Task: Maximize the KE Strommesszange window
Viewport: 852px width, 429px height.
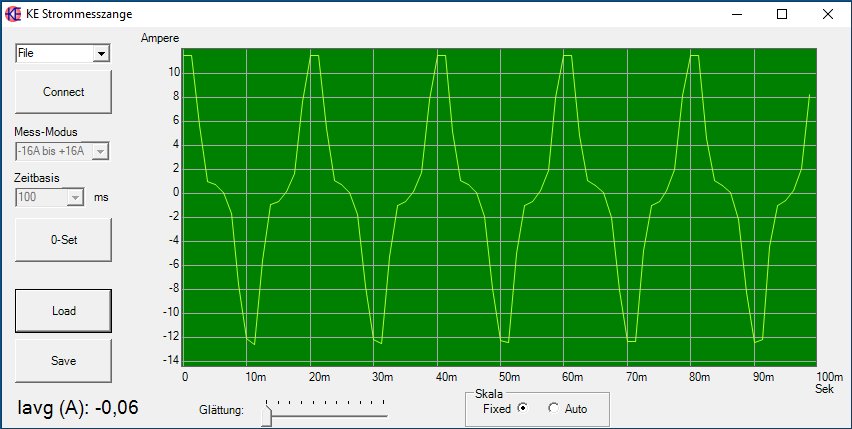Action: pos(782,14)
